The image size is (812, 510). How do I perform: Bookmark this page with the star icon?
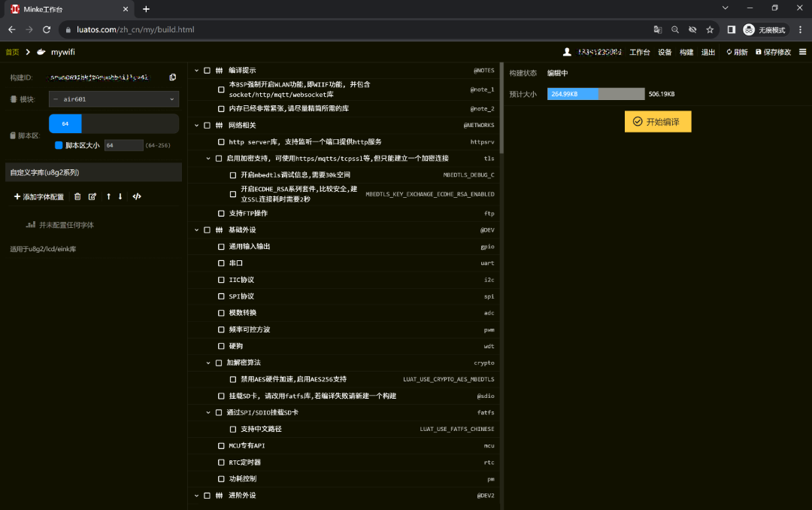point(710,29)
